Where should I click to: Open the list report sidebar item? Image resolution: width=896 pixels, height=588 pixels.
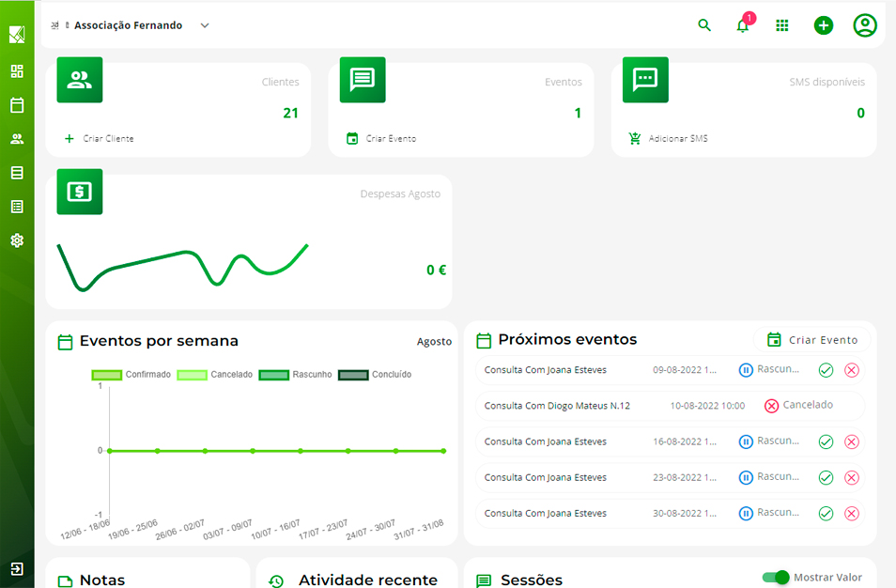[x=17, y=207]
